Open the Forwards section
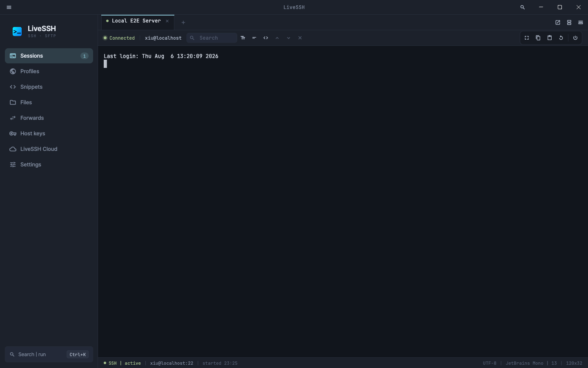Image resolution: width=588 pixels, height=368 pixels. tap(49, 118)
